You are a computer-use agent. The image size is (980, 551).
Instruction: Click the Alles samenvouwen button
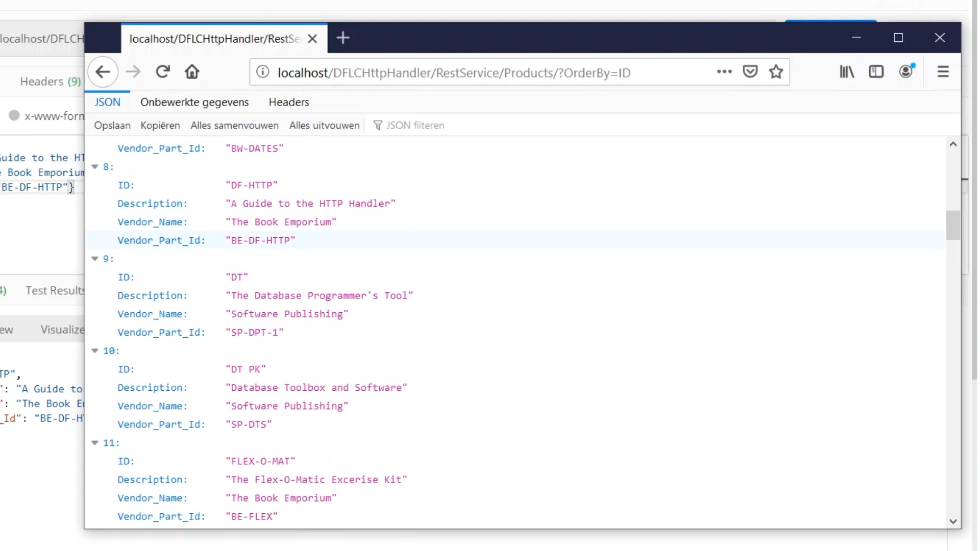[234, 126]
